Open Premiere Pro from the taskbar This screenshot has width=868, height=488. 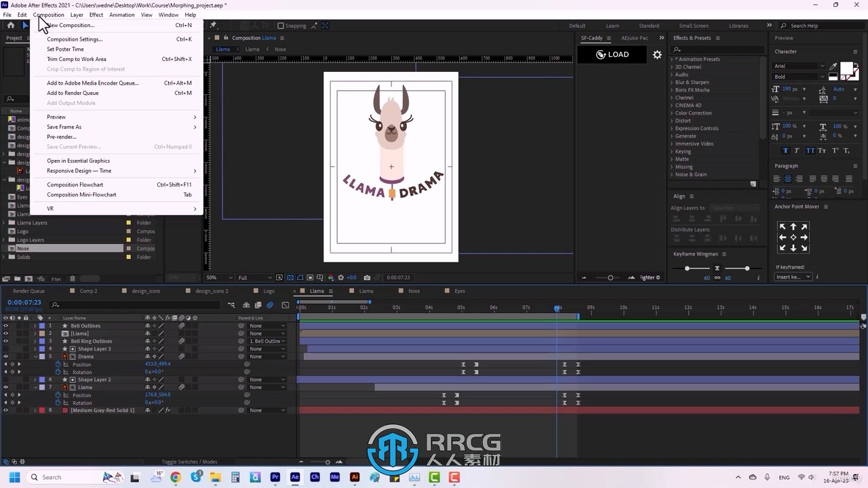(275, 477)
